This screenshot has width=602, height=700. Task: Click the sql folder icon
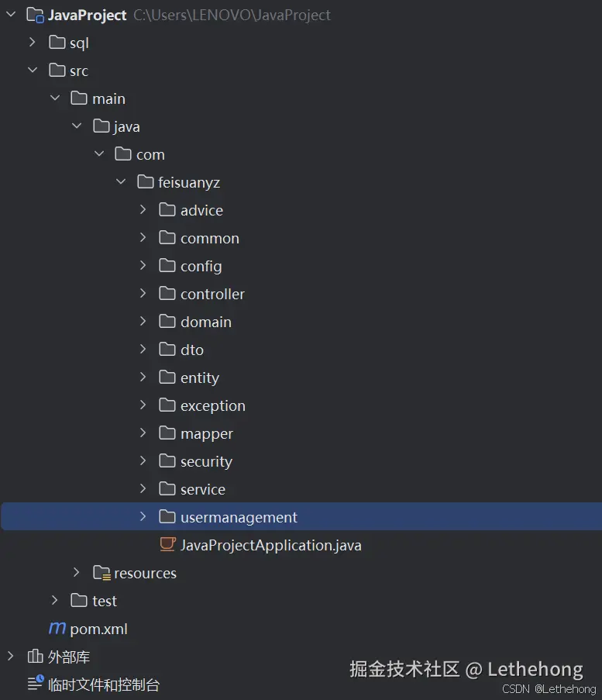pyautogui.click(x=57, y=43)
